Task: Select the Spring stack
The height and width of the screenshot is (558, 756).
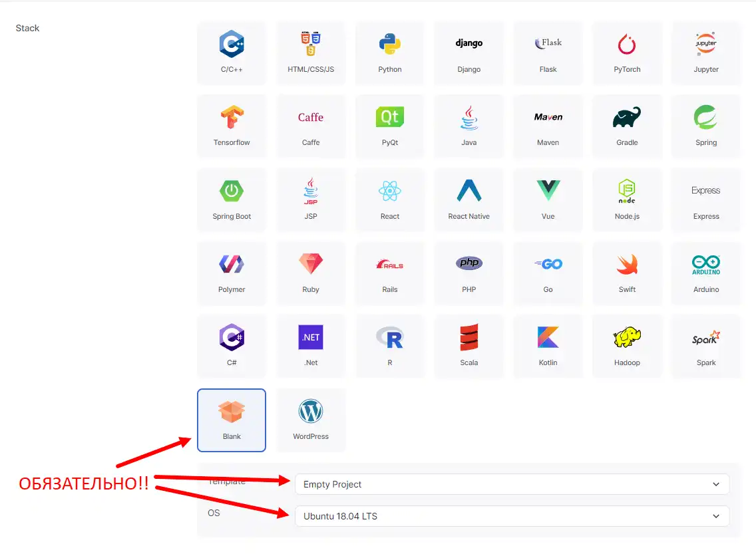Action: coord(706,126)
